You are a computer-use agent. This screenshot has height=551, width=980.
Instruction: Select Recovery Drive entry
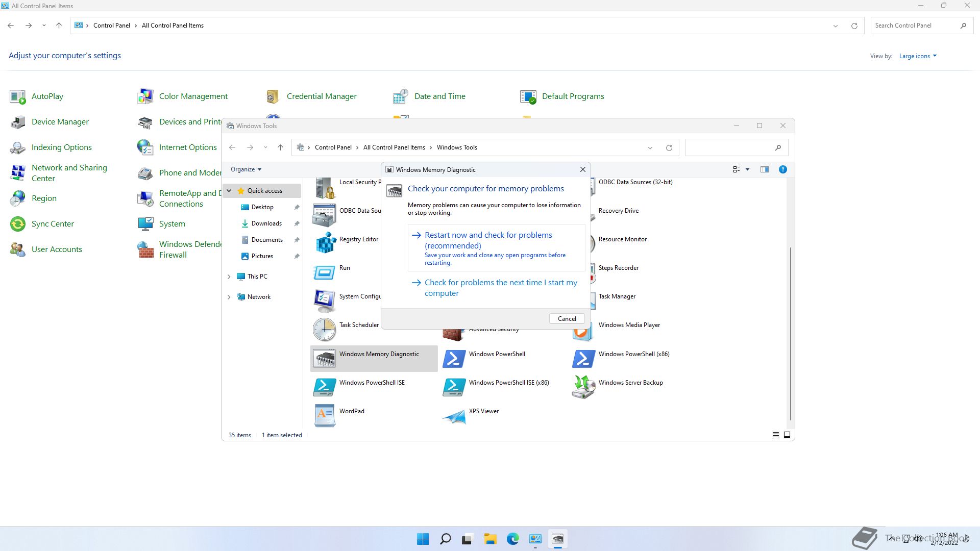pyautogui.click(x=618, y=211)
